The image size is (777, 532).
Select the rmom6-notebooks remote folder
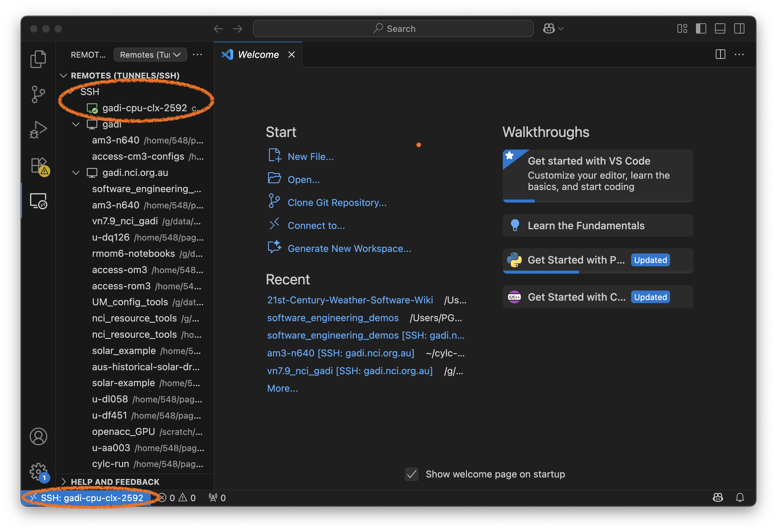[133, 254]
